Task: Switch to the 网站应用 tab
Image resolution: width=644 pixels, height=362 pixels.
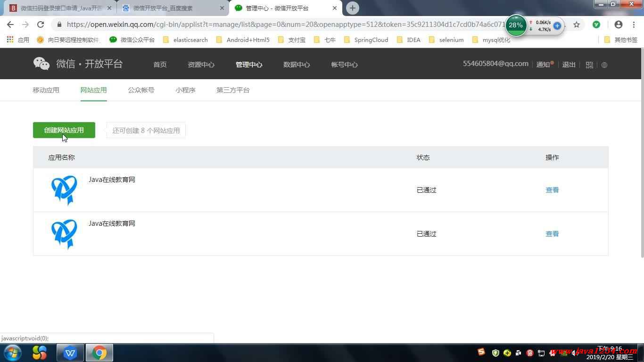Action: [x=93, y=90]
